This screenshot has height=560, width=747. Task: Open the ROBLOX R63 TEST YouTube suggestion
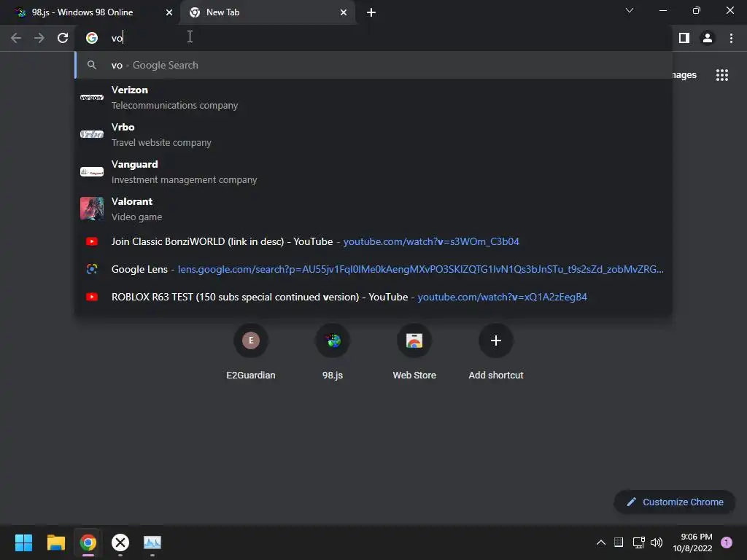click(373, 297)
